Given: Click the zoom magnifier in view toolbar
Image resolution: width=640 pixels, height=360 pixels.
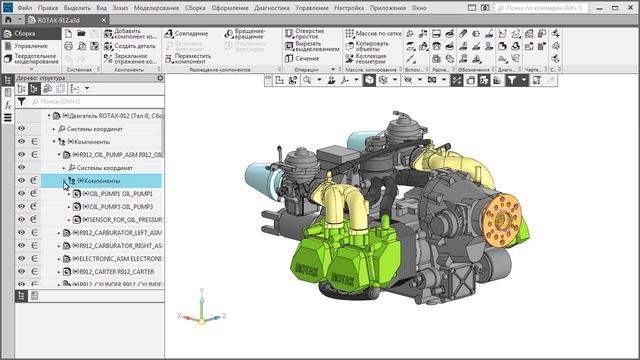Looking at the screenshot, I should 307,80.
